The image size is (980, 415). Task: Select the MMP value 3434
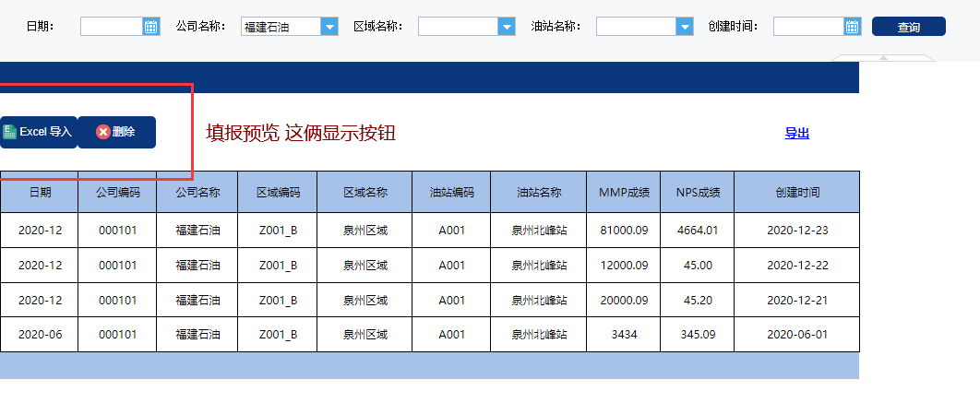coord(624,335)
